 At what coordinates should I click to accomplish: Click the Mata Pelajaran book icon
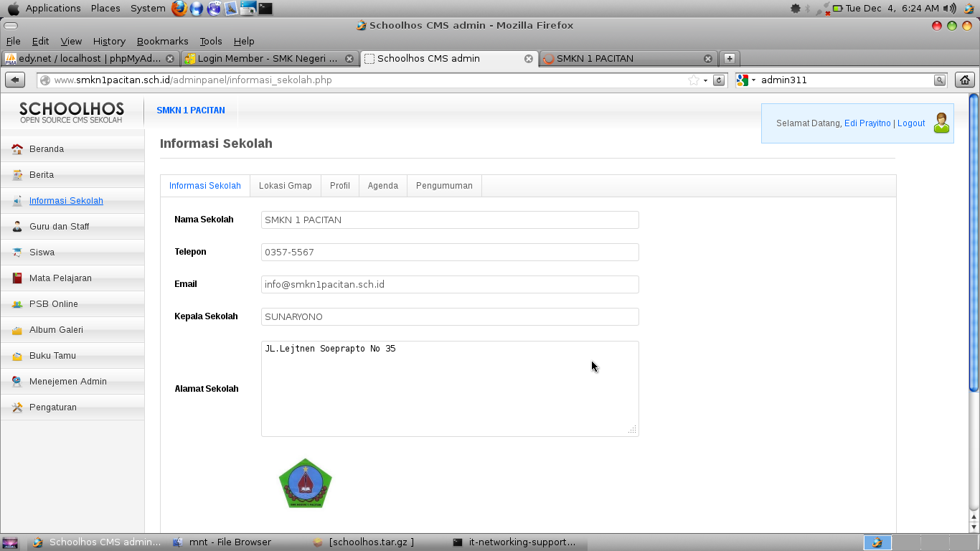(x=17, y=278)
